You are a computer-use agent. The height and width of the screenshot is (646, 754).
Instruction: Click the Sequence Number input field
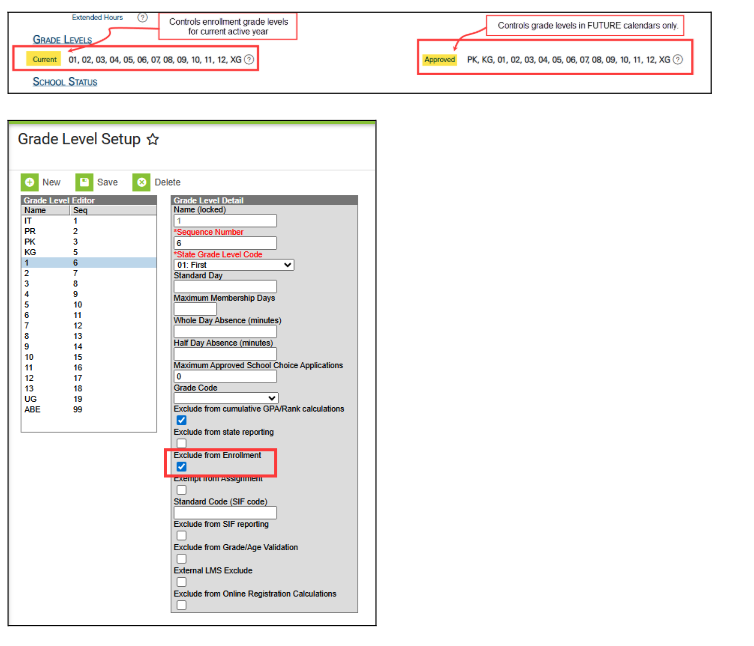coord(210,242)
